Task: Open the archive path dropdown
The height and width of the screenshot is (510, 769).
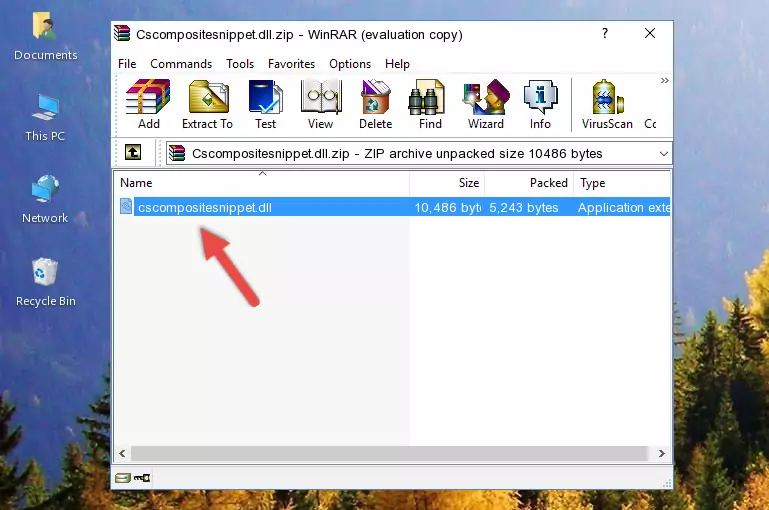Action: click(x=664, y=153)
